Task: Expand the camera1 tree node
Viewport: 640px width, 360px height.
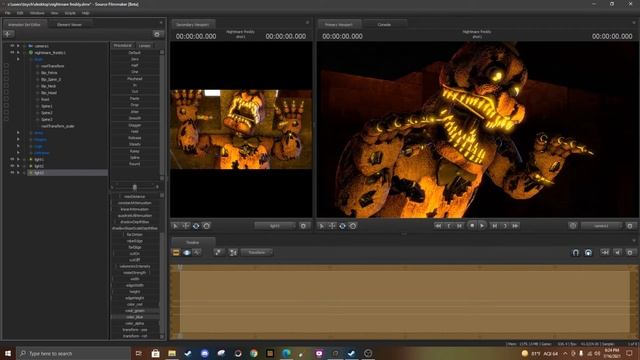Action: tap(18, 46)
